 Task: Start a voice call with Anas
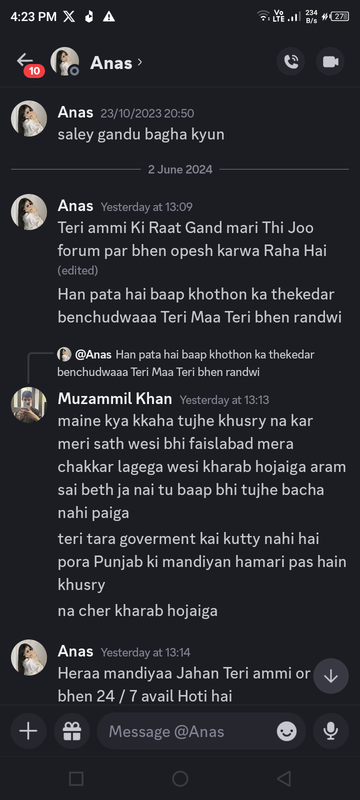[x=291, y=62]
